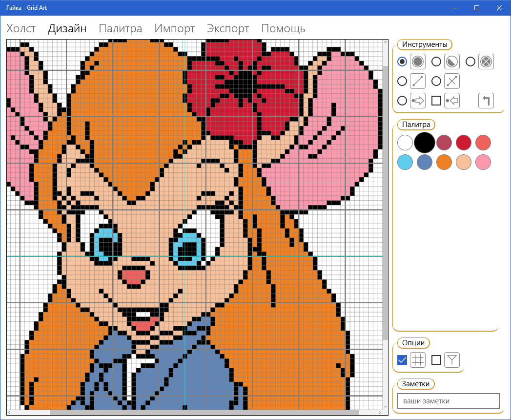Viewport: 511px width, 420px height.
Task: Click the Инструменты section label
Action: click(425, 44)
